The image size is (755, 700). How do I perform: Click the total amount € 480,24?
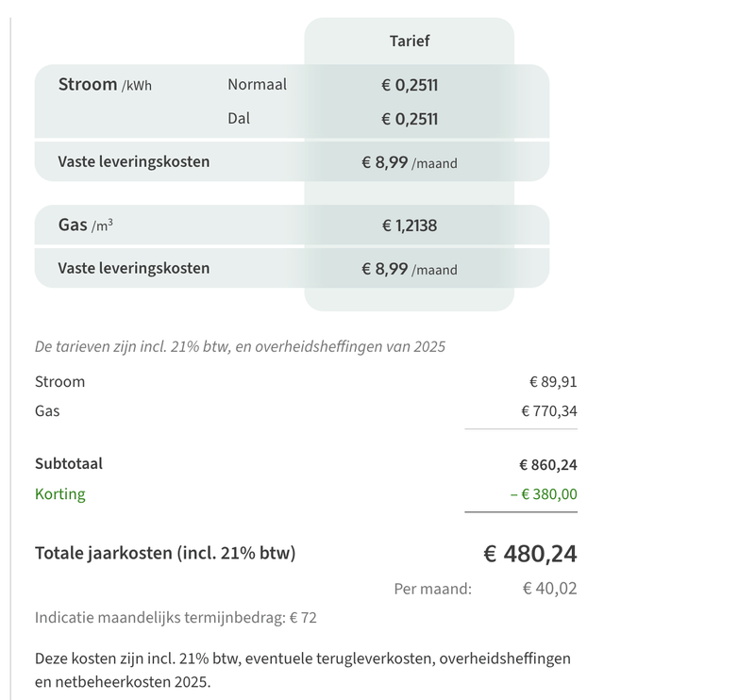pos(530,554)
